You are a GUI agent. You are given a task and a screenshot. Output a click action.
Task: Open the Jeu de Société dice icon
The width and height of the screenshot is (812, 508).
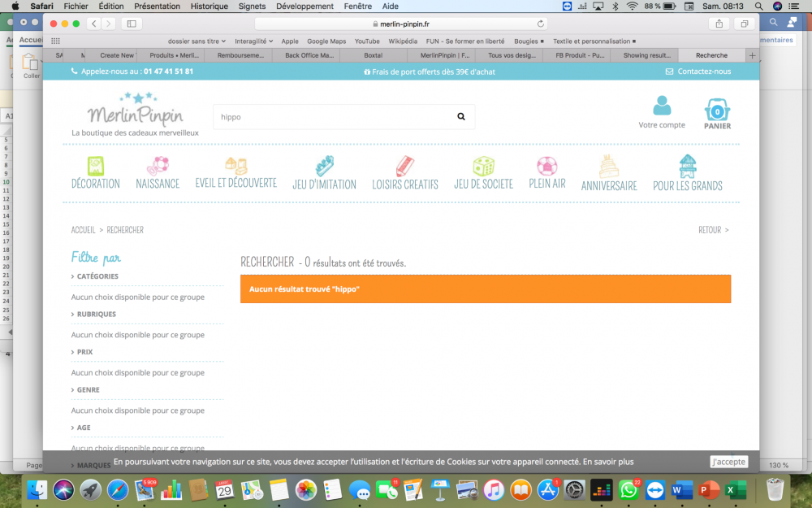tap(484, 166)
